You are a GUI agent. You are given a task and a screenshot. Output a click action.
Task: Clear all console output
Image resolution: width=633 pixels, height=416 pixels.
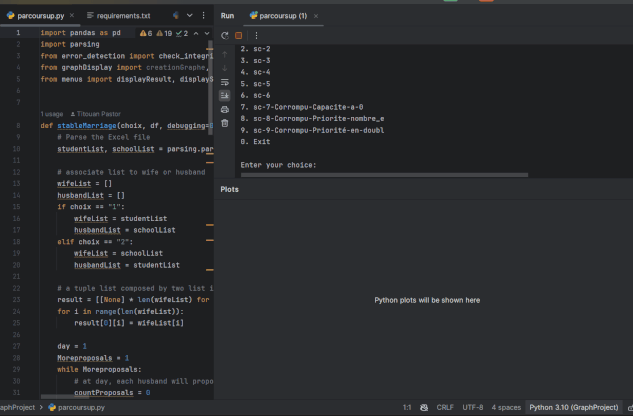(225, 123)
